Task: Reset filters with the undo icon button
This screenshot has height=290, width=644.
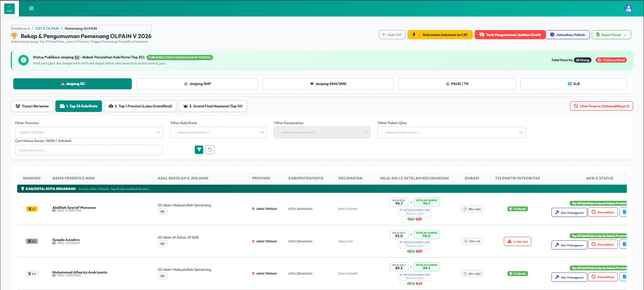Action: (210, 150)
